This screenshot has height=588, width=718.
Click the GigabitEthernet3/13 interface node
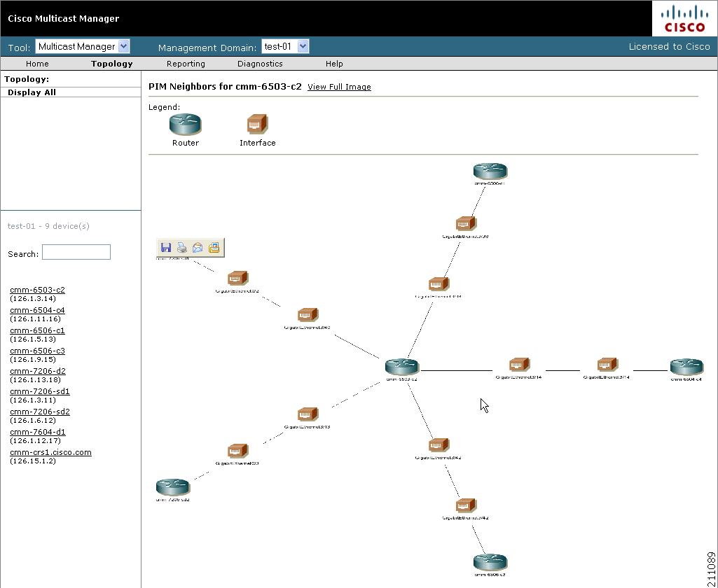308,414
